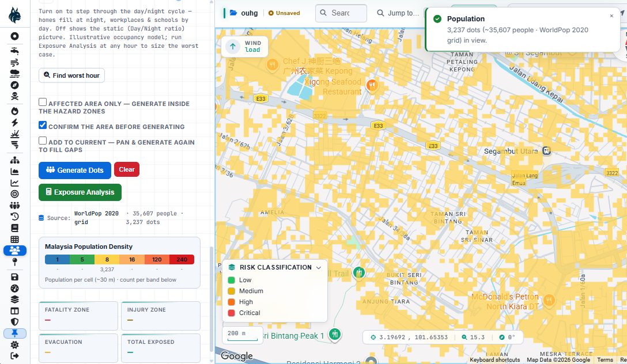
Task: Select the bullseye target tool
Action: pyautogui.click(x=15, y=194)
